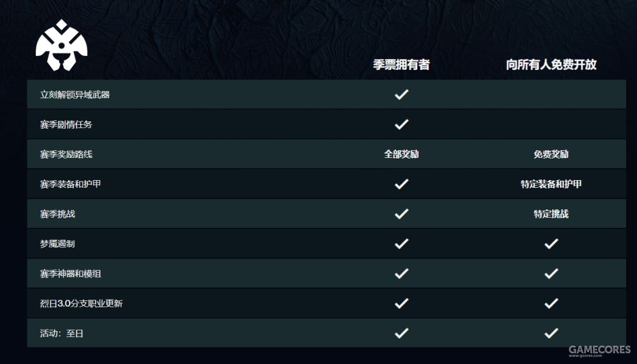Click season pass checkmark for 赛季装备和护甲
Viewport: 637px width, 364px height.
click(x=401, y=184)
